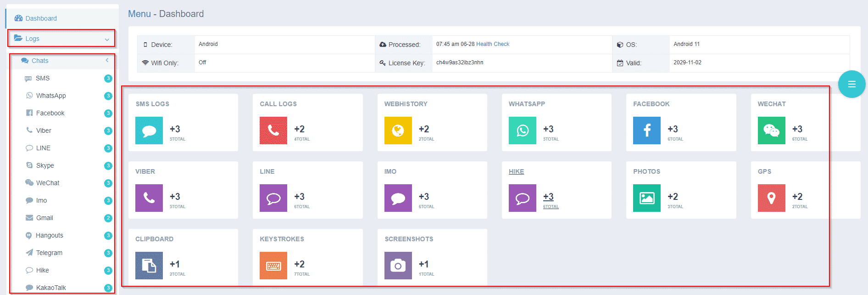
Task: Click the GPS location pin icon
Action: click(x=771, y=198)
